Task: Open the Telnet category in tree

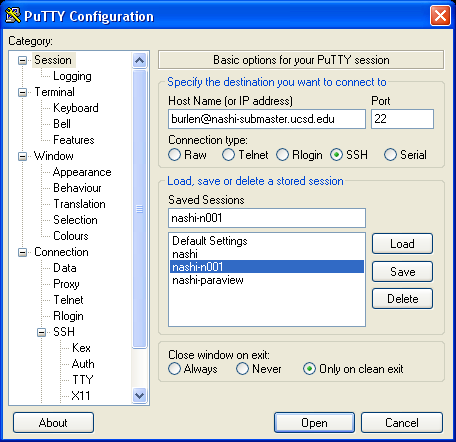Action: pyautogui.click(x=68, y=300)
